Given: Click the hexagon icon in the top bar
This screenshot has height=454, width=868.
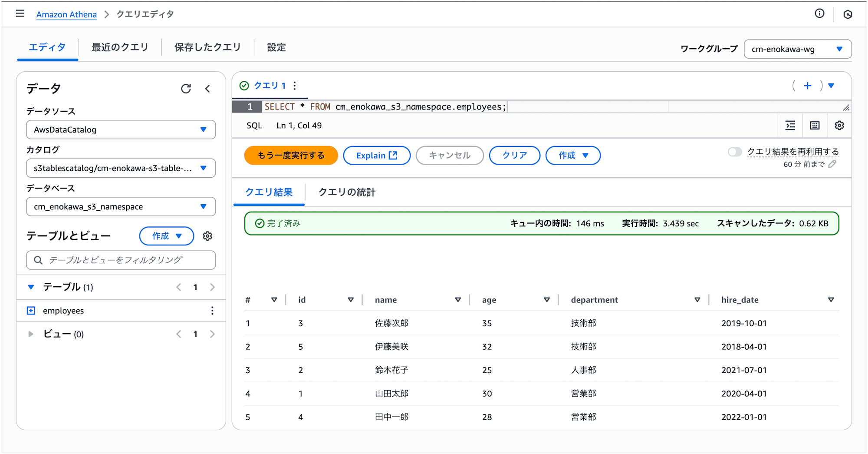Looking at the screenshot, I should tap(848, 14).
